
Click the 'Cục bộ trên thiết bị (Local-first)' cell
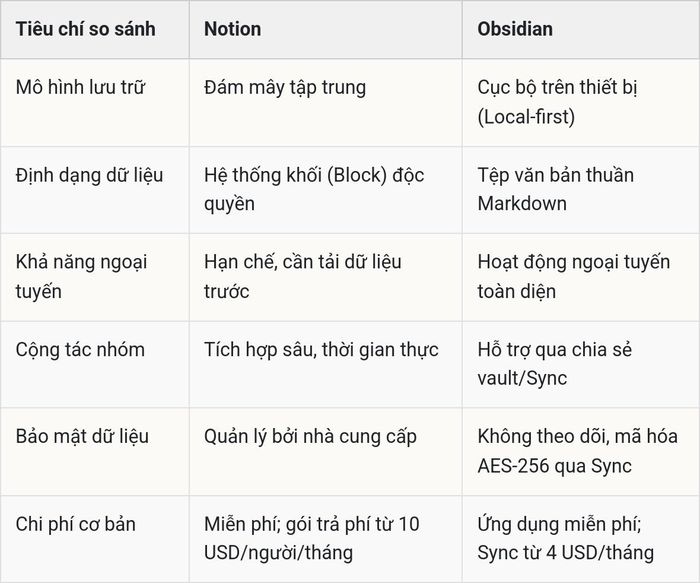point(557,102)
